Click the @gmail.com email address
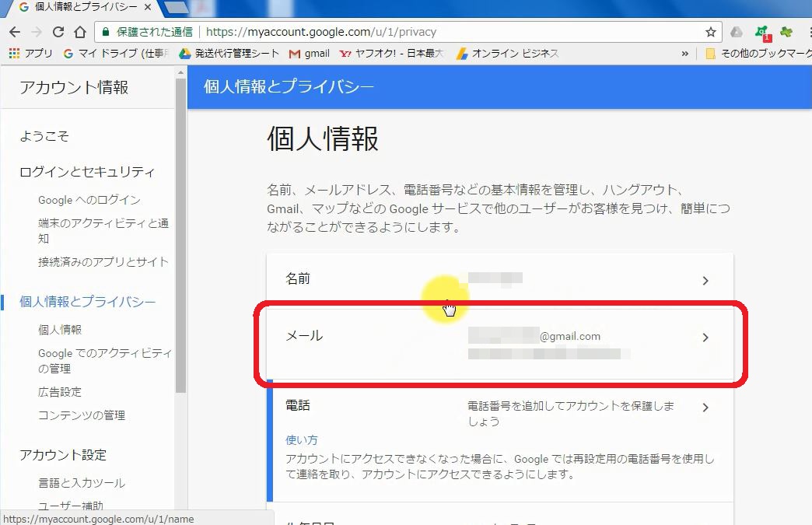The width and height of the screenshot is (812, 525). (x=534, y=337)
